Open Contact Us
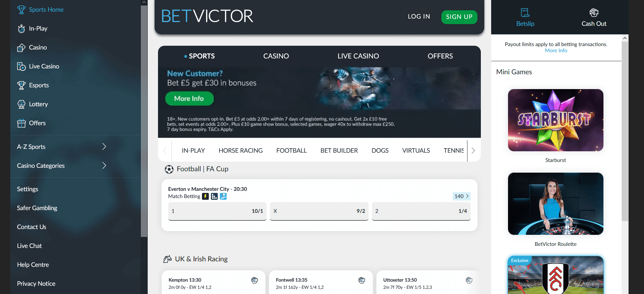644x294 pixels. click(x=32, y=227)
